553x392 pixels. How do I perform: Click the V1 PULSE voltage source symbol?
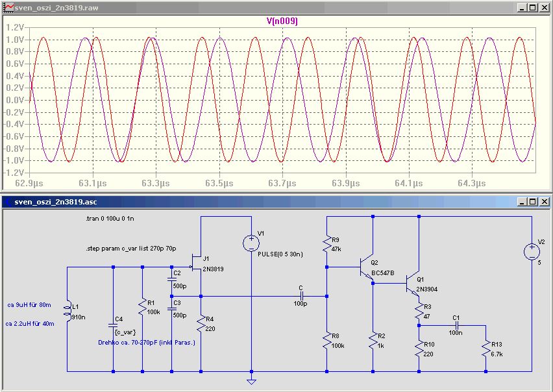coord(251,243)
